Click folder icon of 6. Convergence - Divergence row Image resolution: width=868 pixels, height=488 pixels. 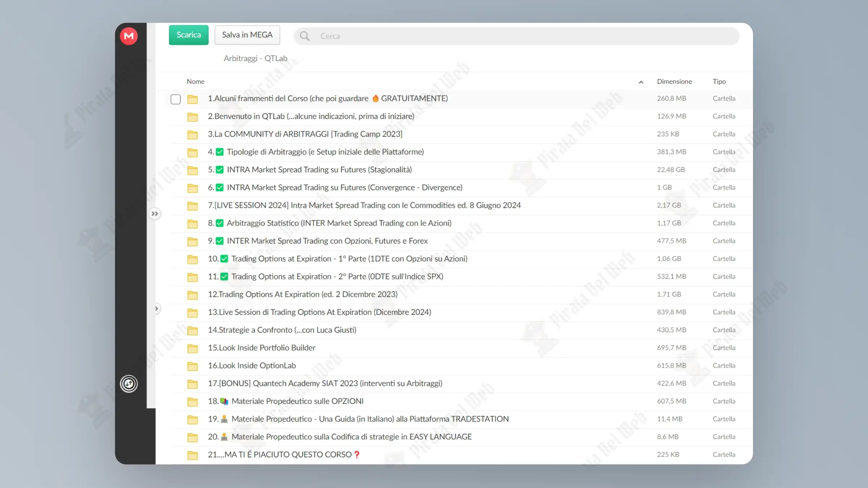pyautogui.click(x=192, y=188)
